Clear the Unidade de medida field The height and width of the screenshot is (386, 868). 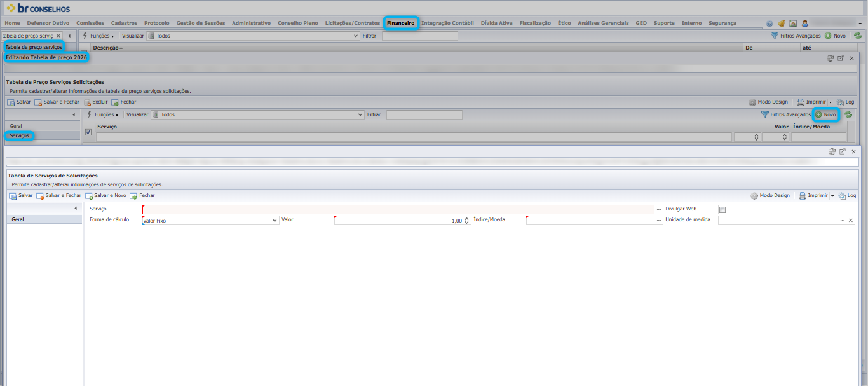point(851,220)
